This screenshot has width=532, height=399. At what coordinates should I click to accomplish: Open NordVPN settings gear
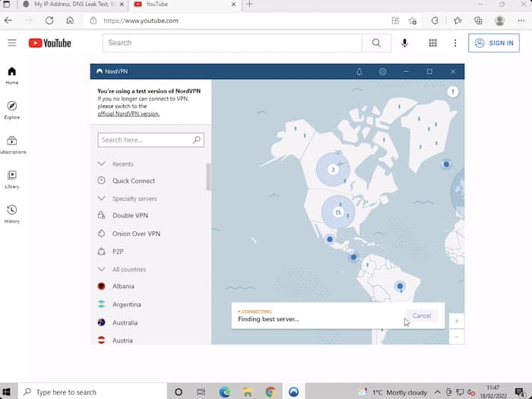[383, 71]
